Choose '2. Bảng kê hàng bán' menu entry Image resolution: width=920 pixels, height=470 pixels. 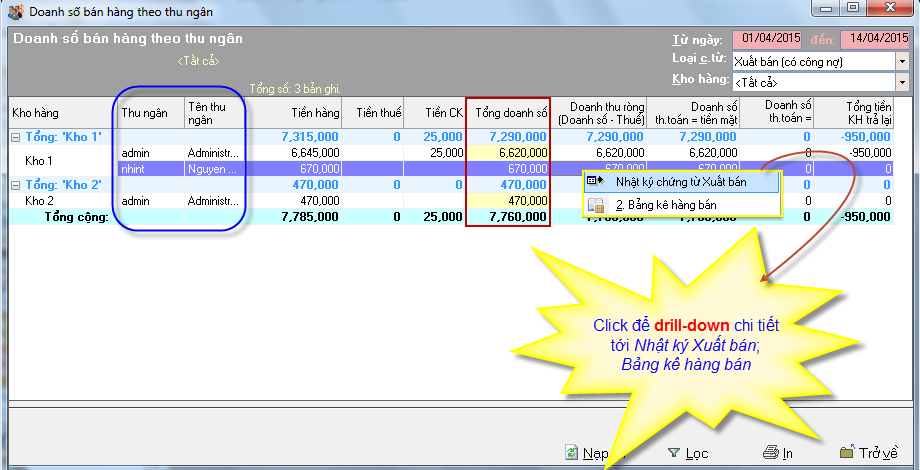pyautogui.click(x=680, y=205)
